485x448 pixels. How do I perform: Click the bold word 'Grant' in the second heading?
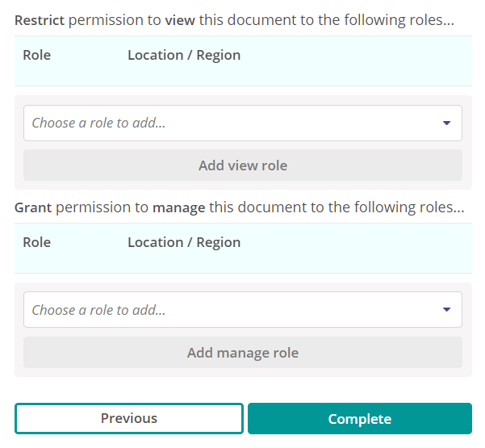[33, 207]
